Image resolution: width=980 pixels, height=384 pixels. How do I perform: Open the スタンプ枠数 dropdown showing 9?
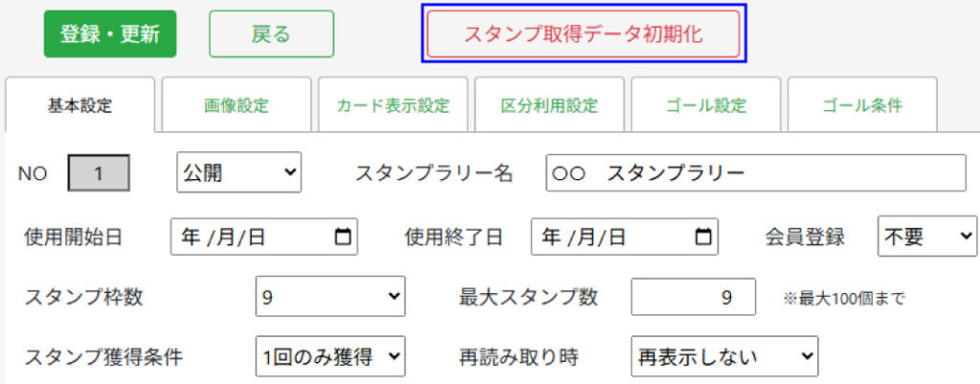click(x=330, y=297)
